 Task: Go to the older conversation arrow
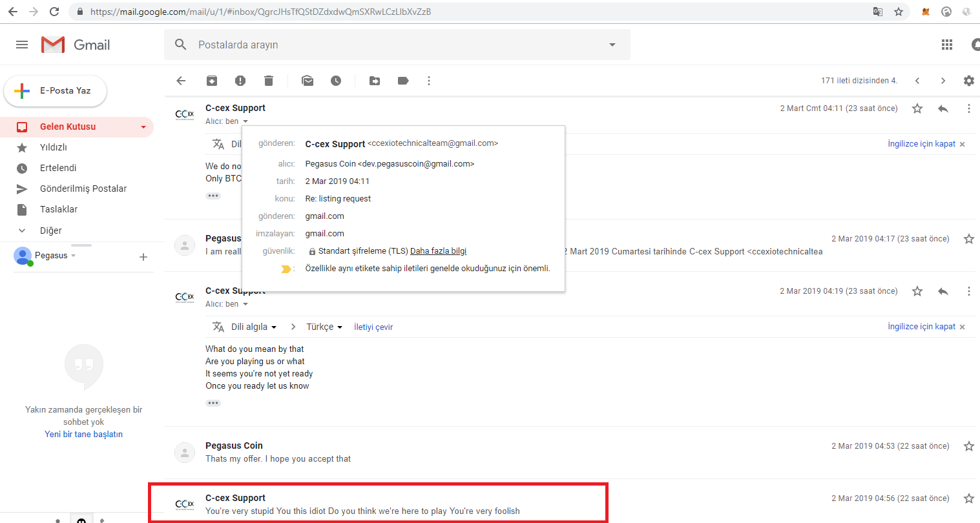[x=943, y=81]
